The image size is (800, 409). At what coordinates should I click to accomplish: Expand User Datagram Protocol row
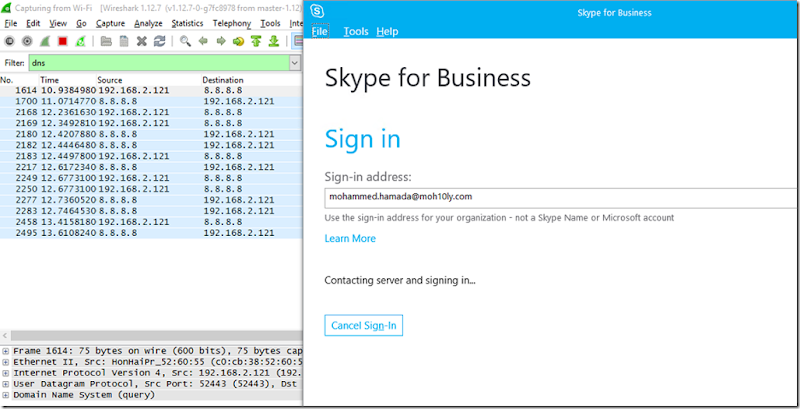(x=6, y=384)
